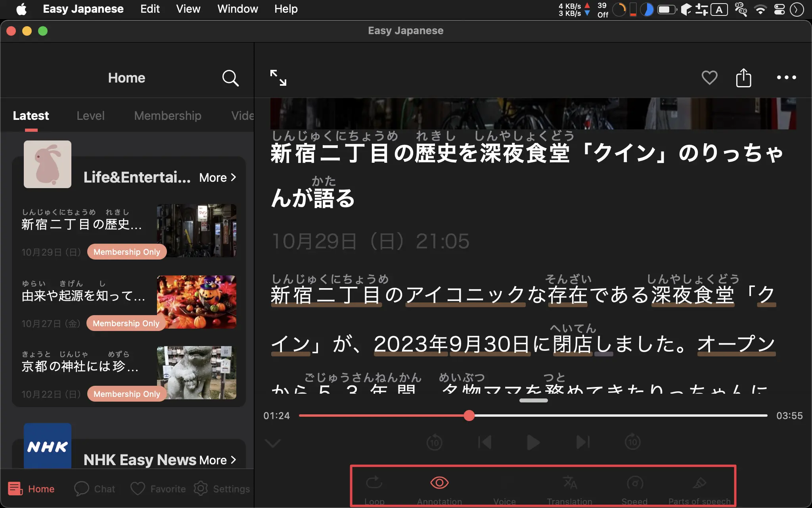812x508 pixels.
Task: Switch to the Level tab
Action: [x=90, y=115]
